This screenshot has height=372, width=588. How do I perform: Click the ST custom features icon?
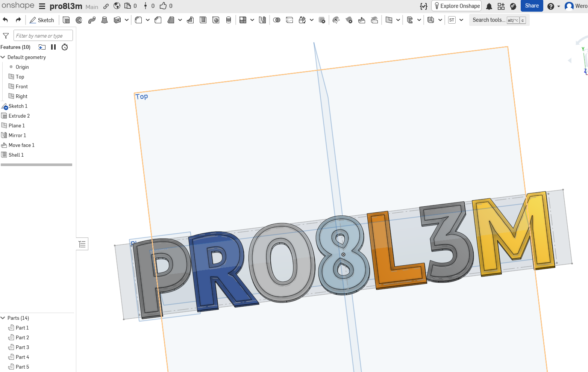click(x=452, y=20)
